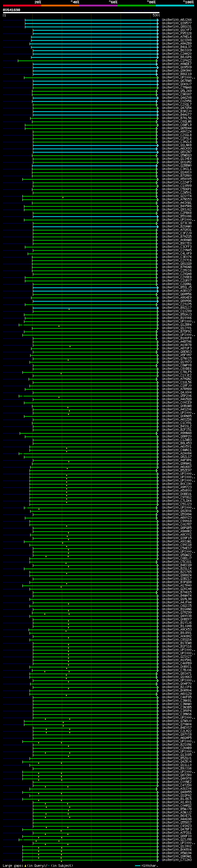Open hit UniRef100_B2SXM6
The image size is (197, 868).
click(177, 745)
